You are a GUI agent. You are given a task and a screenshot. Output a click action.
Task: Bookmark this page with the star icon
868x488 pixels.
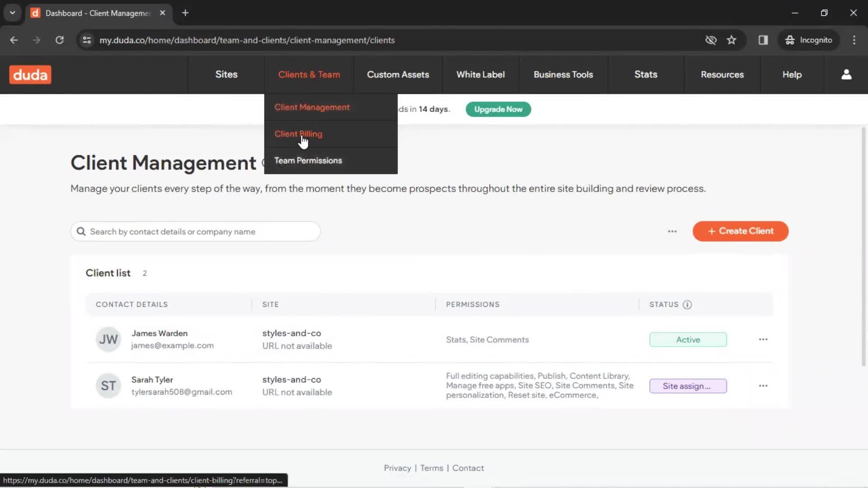[731, 40]
